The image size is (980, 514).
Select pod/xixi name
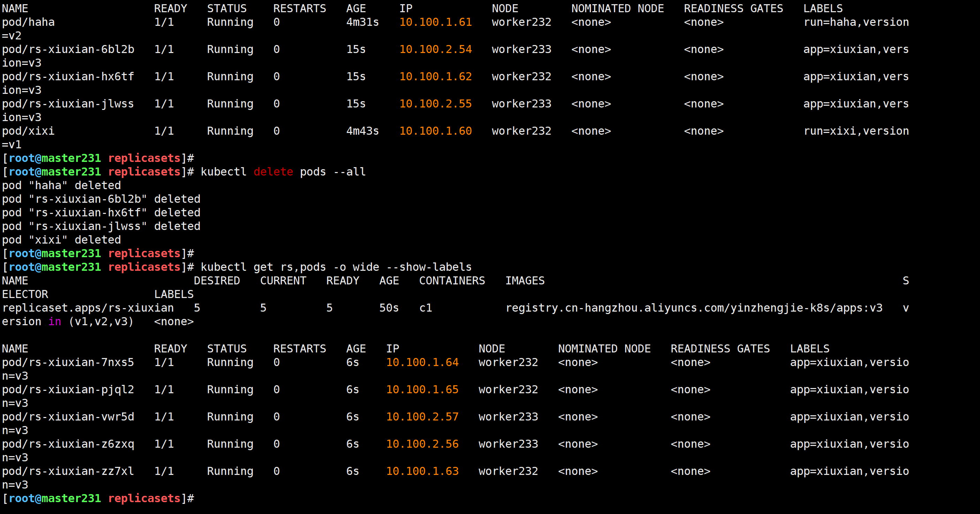tap(28, 131)
